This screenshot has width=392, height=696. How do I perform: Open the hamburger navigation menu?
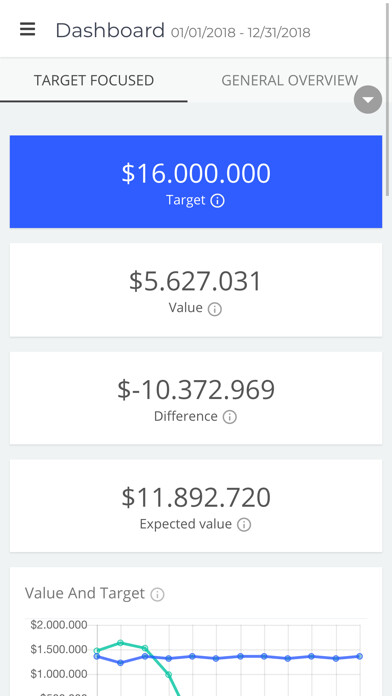tap(28, 29)
